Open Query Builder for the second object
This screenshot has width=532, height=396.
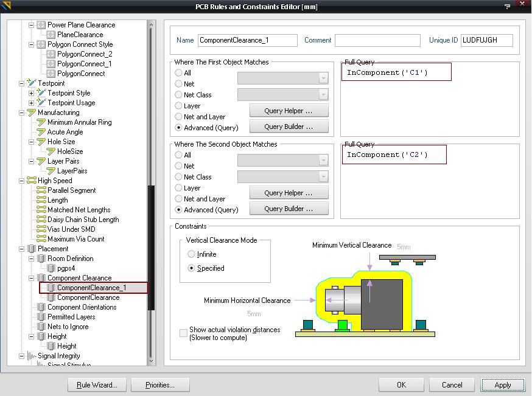(289, 209)
